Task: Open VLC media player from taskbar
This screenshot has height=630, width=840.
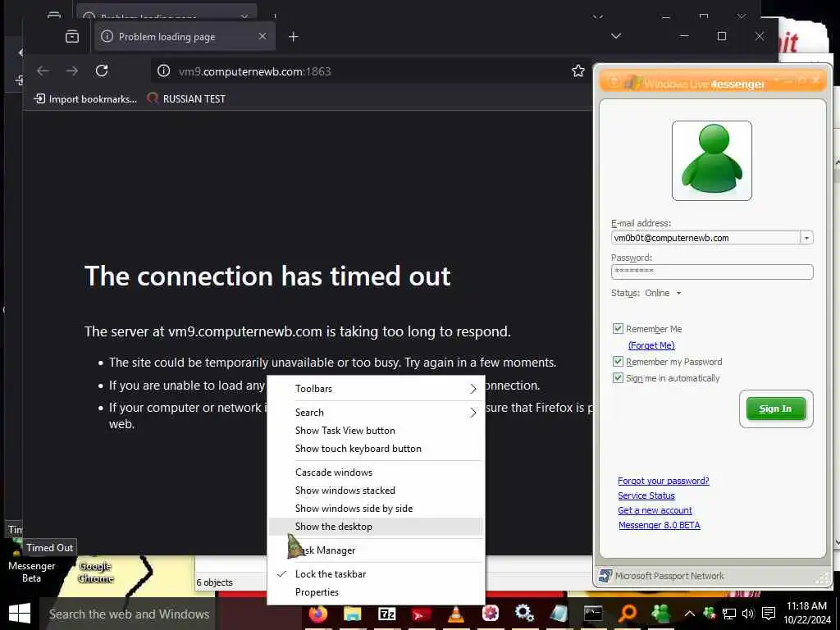Action: (x=455, y=614)
